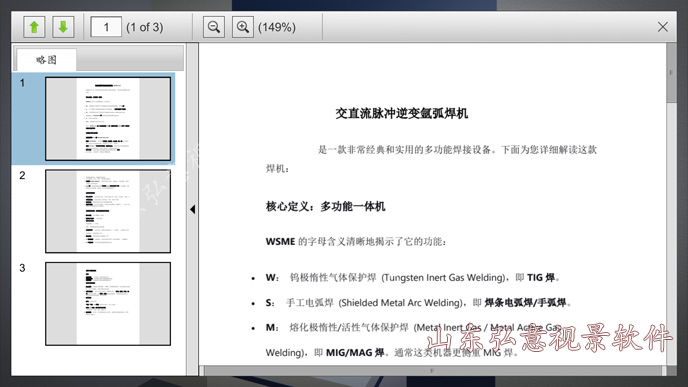688x387 pixels.
Task: Click the bold 'TIG 焊' text
Action: pos(541,278)
